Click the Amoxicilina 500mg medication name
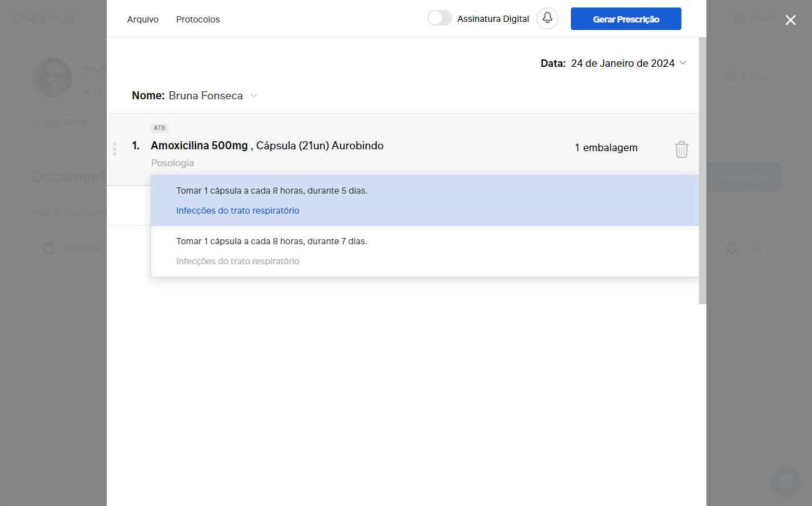This screenshot has width=812, height=506. (x=199, y=146)
